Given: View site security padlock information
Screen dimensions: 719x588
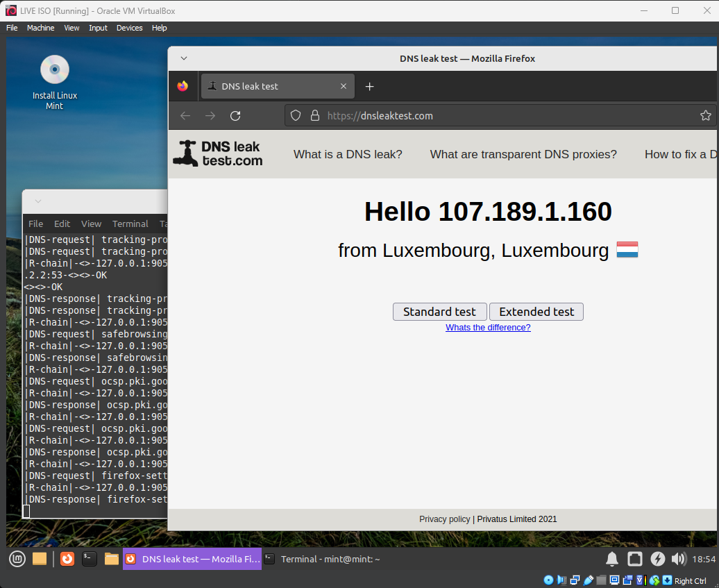Looking at the screenshot, I should click(315, 115).
